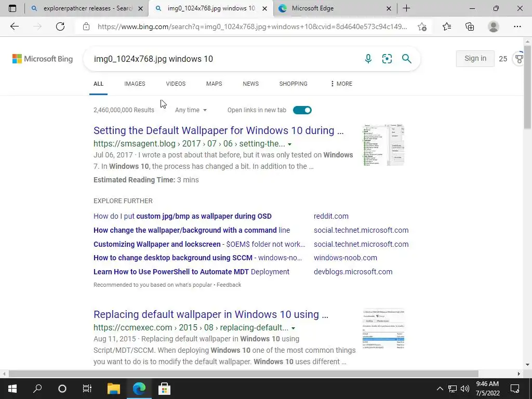Select the SHOPPING results tab
This screenshot has width=532, height=399.
(x=294, y=84)
